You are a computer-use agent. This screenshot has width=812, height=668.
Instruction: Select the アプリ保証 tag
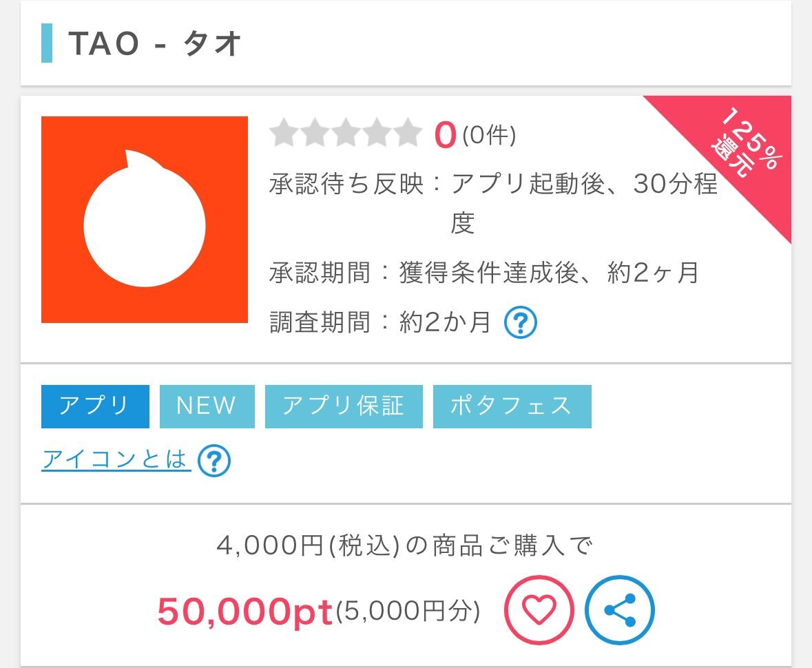coord(344,406)
